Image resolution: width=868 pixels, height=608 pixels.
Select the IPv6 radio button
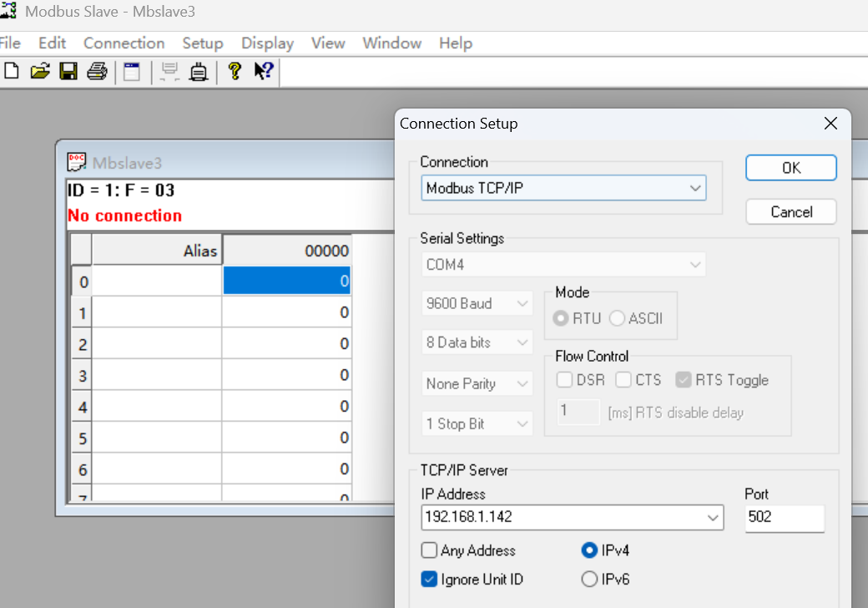pos(589,579)
